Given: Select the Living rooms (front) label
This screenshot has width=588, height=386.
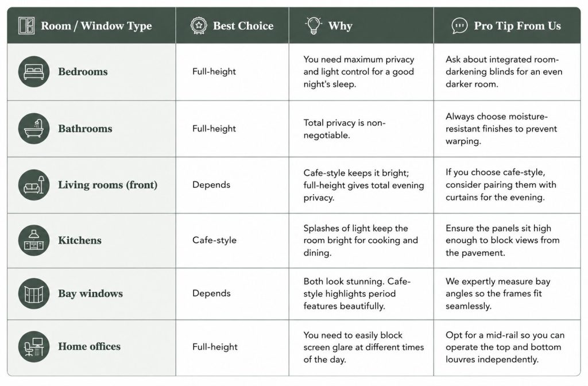Looking at the screenshot, I should tap(107, 185).
